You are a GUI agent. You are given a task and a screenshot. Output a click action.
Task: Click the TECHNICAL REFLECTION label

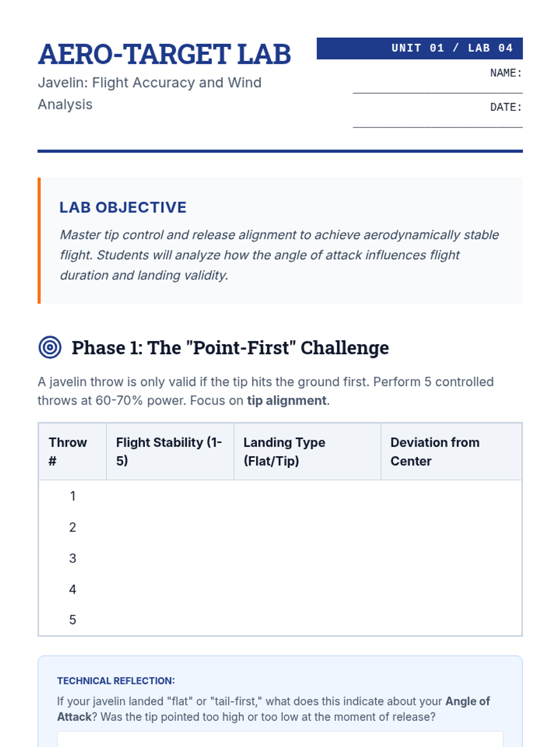tap(116, 681)
